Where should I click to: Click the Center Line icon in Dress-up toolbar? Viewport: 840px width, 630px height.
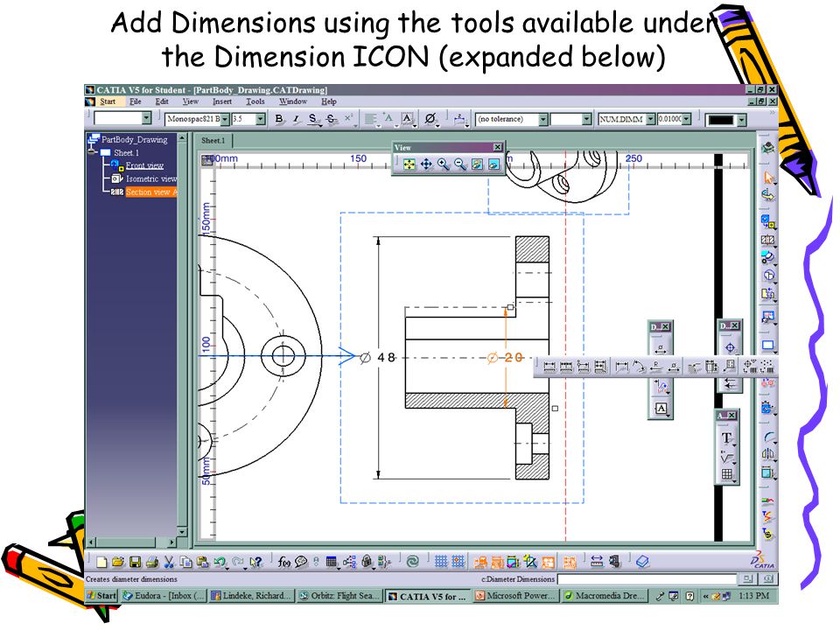tap(730, 347)
